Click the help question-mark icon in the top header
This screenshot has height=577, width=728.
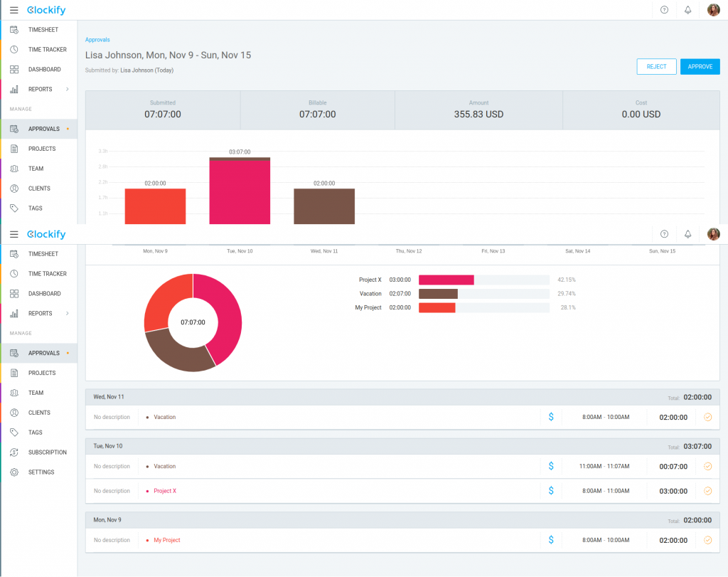click(665, 10)
